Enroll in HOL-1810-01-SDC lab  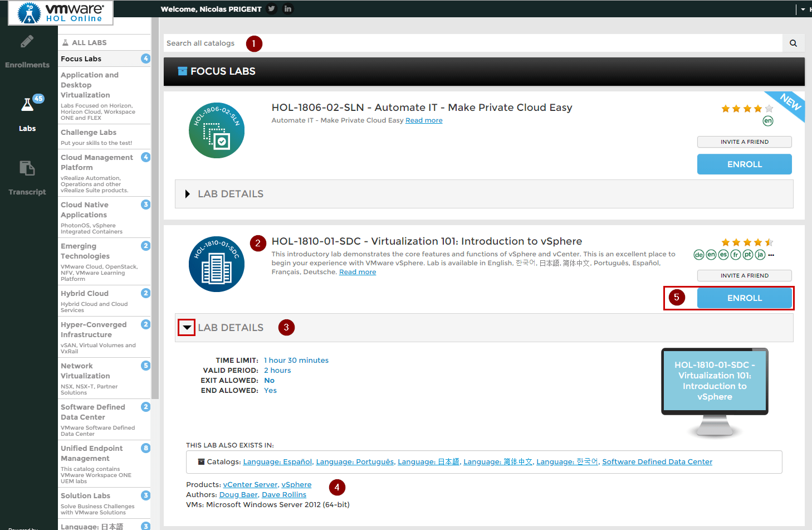point(745,298)
